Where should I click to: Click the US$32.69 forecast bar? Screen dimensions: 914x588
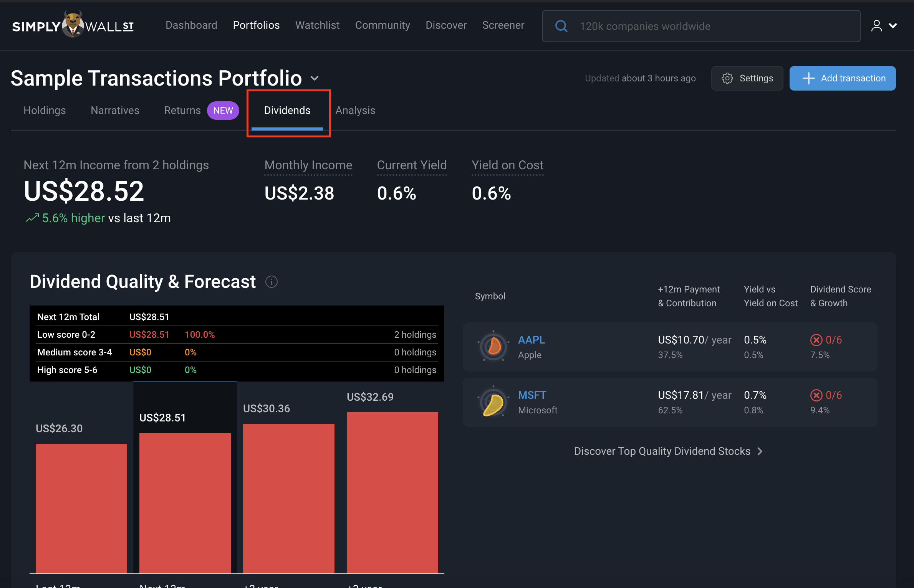coord(392,493)
